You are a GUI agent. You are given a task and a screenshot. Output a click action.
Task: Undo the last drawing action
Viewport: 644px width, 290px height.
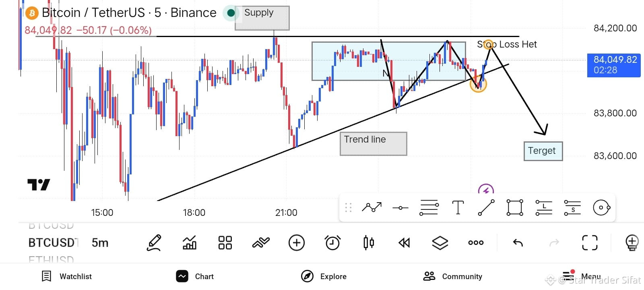[518, 243]
